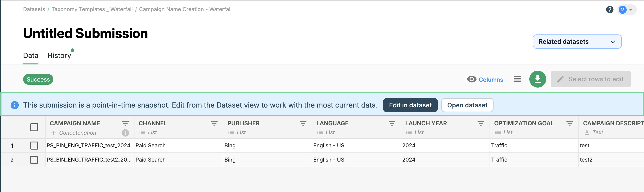This screenshot has width=644, height=192.
Task: Open Channel column filter icon
Action: tap(214, 123)
